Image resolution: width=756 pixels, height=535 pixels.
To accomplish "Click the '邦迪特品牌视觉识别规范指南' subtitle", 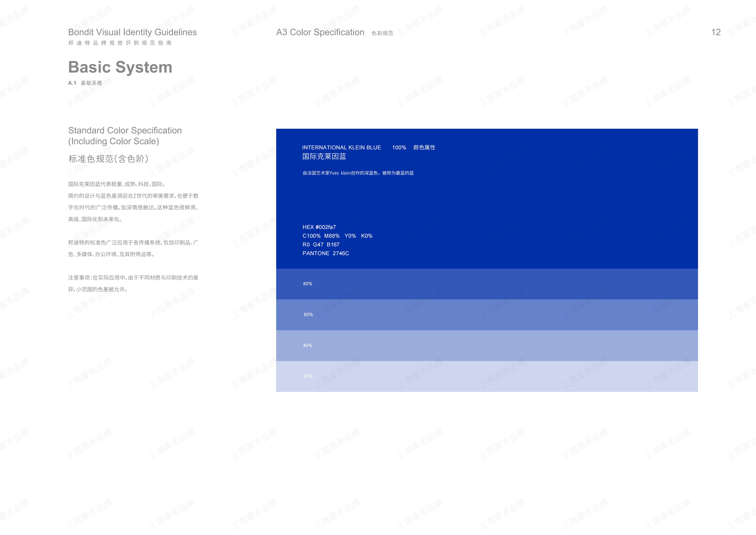I will (x=120, y=43).
